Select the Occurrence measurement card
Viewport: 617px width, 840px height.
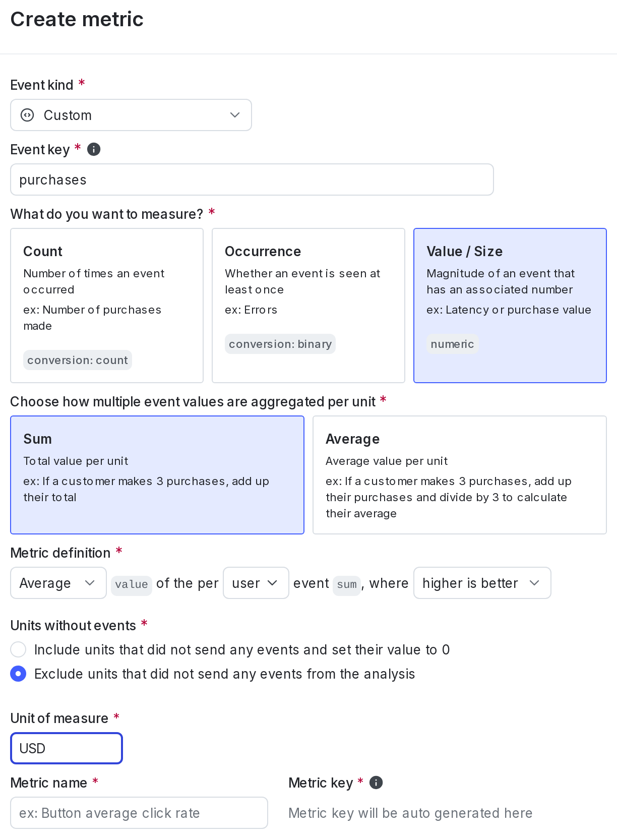(308, 305)
